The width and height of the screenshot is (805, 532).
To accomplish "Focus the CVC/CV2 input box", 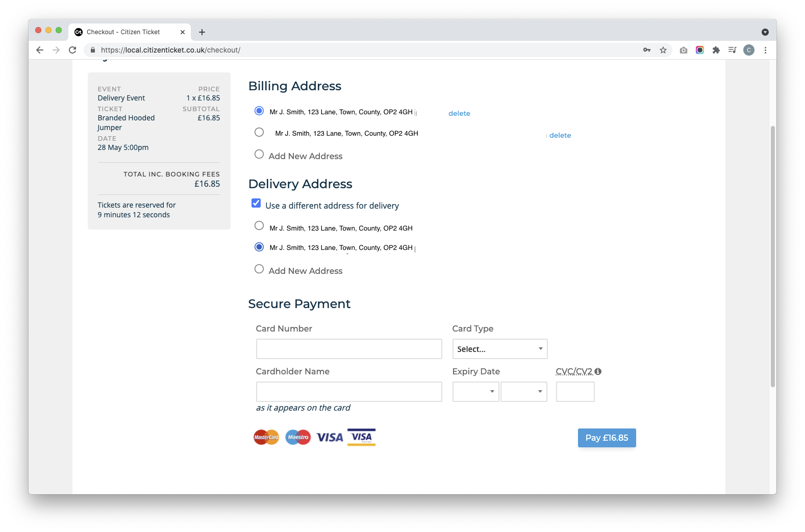I will pyautogui.click(x=575, y=392).
